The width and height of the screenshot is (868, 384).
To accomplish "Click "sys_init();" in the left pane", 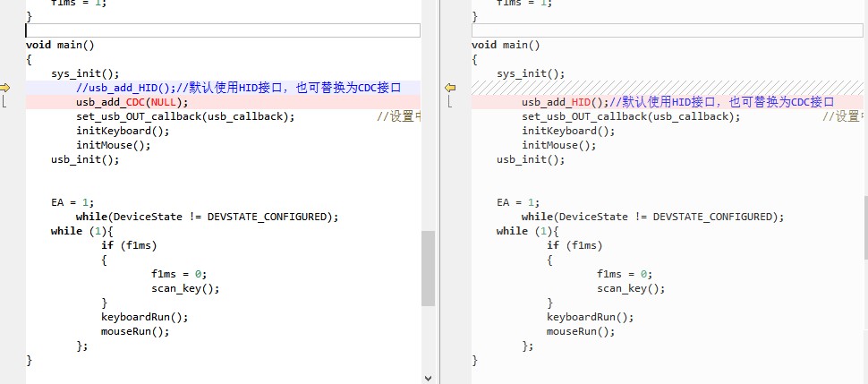I will [x=85, y=73].
